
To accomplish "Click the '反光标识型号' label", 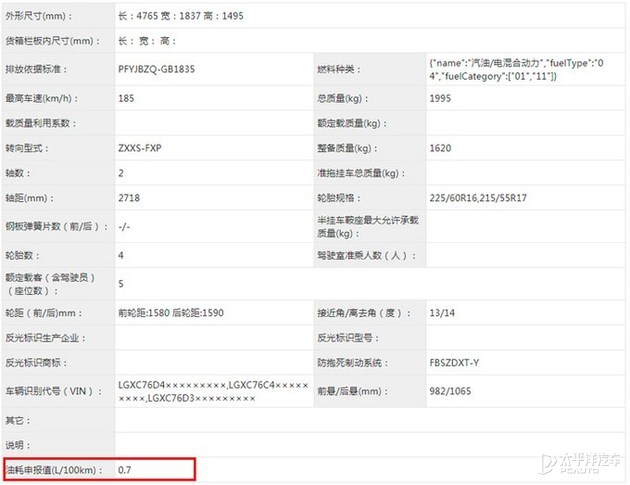I will pos(348,338).
